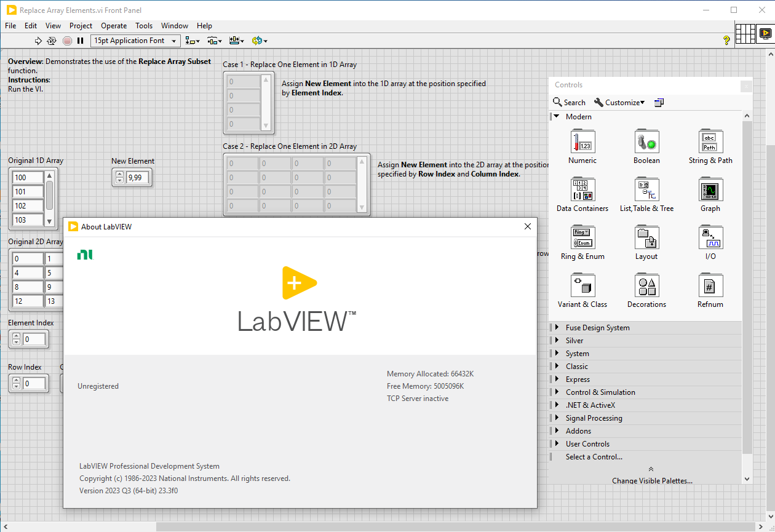Pause the VI execution
This screenshot has width=775, height=532.
pyautogui.click(x=80, y=41)
